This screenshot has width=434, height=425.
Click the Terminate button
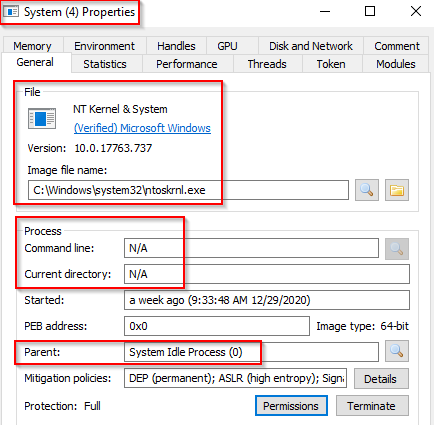(372, 406)
